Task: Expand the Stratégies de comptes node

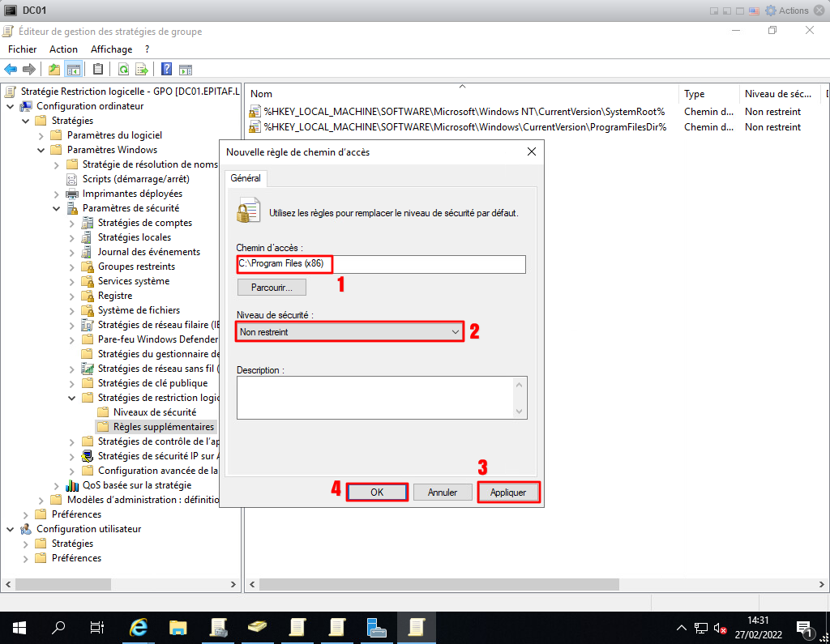Action: click(x=72, y=223)
